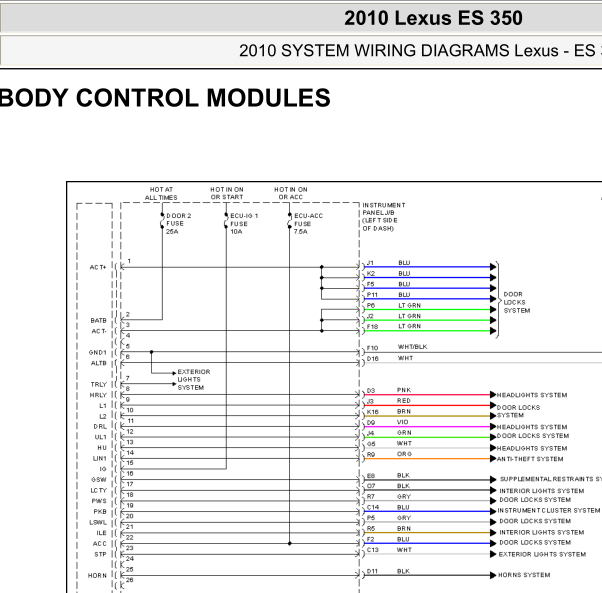Click the bracketed "DOOR LOCKS SYSTEM" group label

[x=517, y=302]
